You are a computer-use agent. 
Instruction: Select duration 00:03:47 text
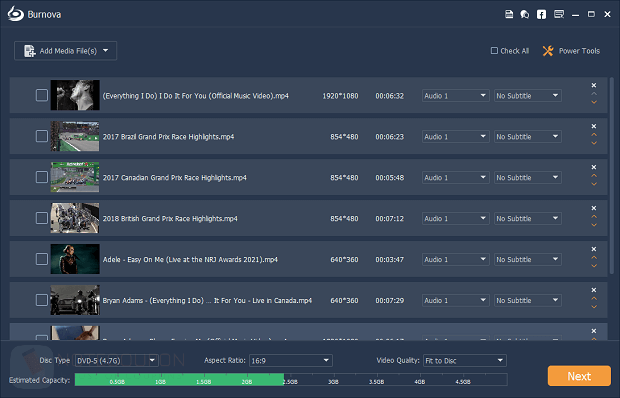(389, 259)
